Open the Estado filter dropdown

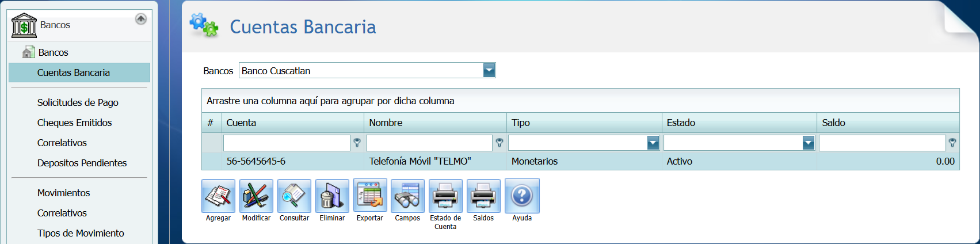point(808,143)
